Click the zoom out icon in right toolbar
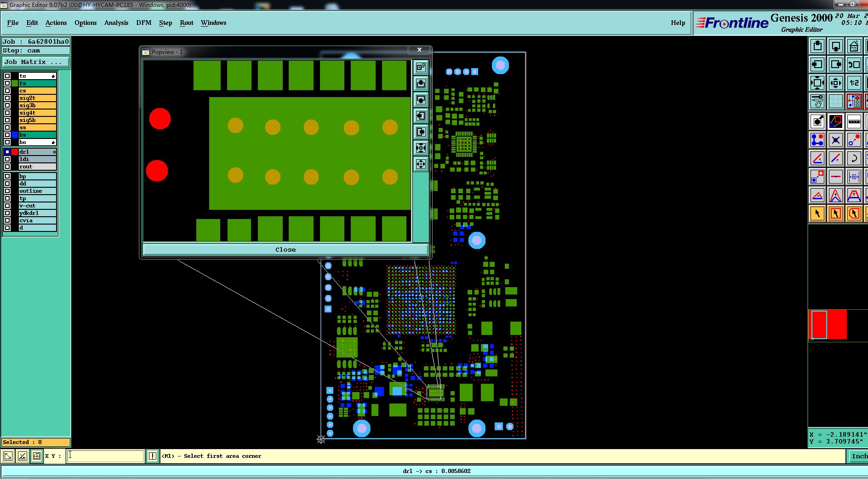 coord(836,83)
